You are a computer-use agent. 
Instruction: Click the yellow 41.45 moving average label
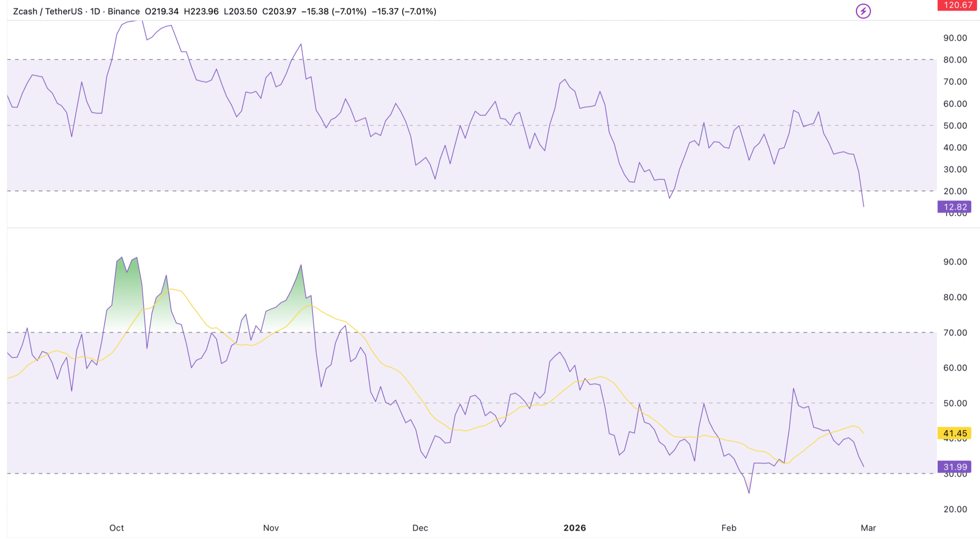click(x=954, y=433)
